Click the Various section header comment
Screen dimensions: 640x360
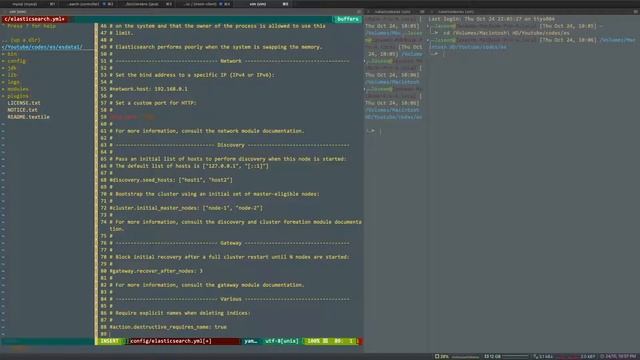pyautogui.click(x=229, y=299)
